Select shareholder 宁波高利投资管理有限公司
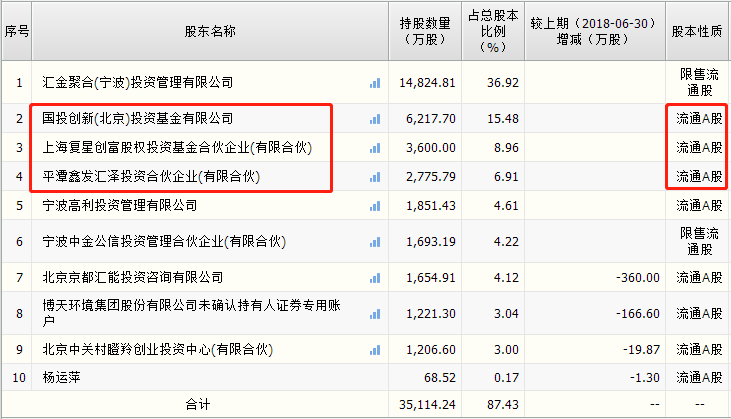This screenshot has width=731, height=419. [x=120, y=205]
